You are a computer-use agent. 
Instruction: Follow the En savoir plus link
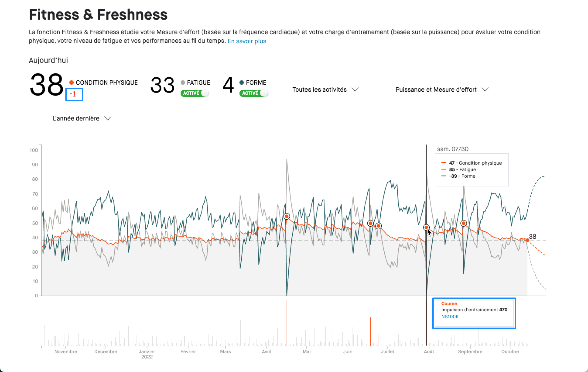click(247, 41)
